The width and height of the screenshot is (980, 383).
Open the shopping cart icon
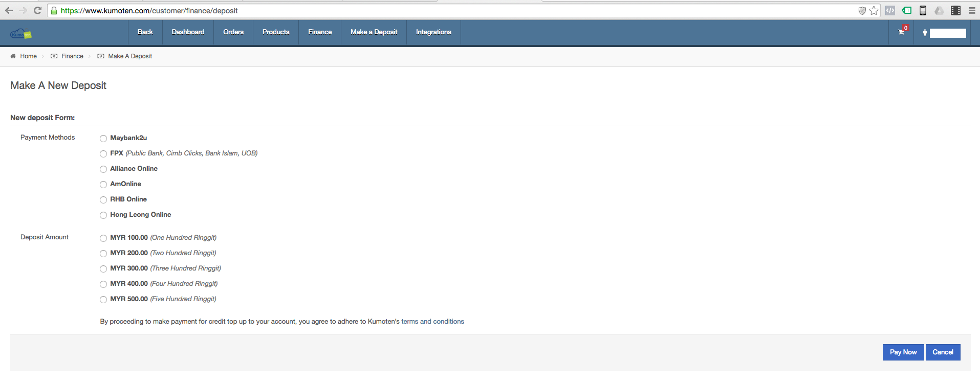tap(901, 32)
